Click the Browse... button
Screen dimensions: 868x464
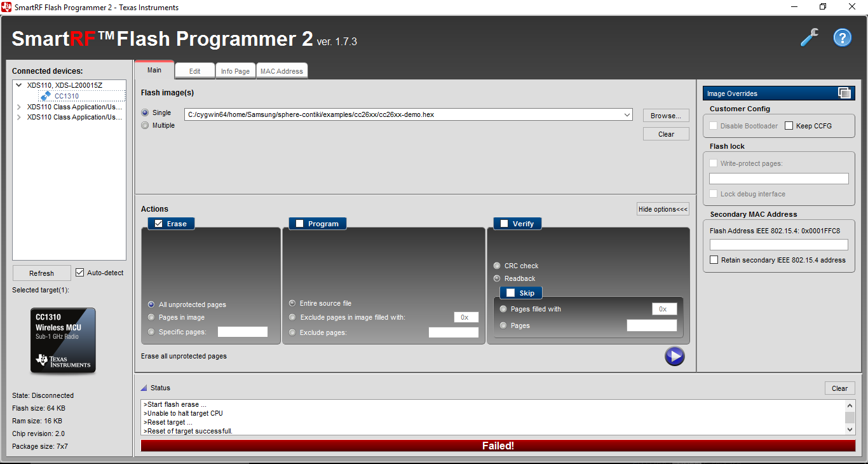666,116
